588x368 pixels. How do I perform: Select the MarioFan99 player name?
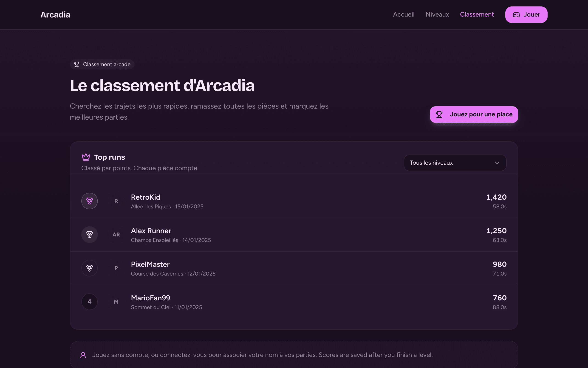point(150,298)
